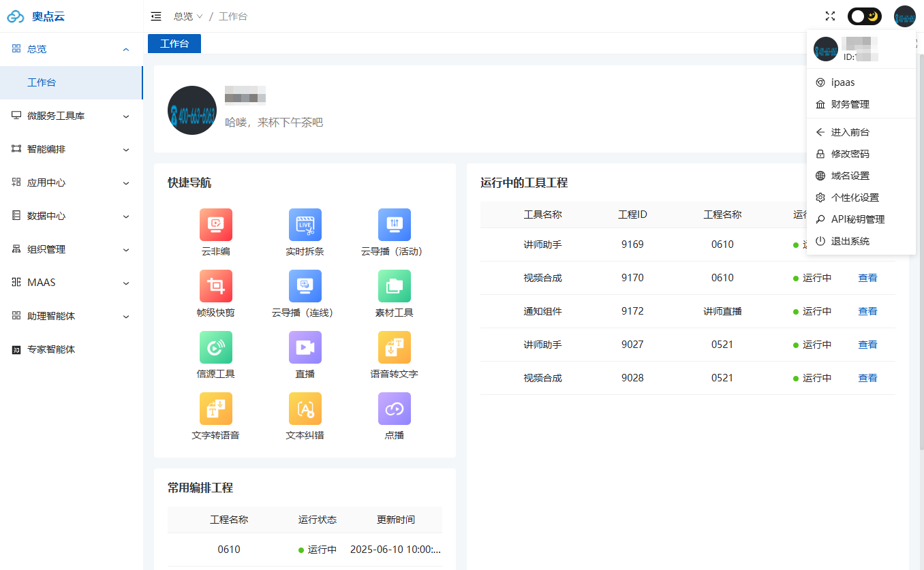Choose 退出系统 from the user menu
The image size is (924, 570).
click(x=850, y=241)
